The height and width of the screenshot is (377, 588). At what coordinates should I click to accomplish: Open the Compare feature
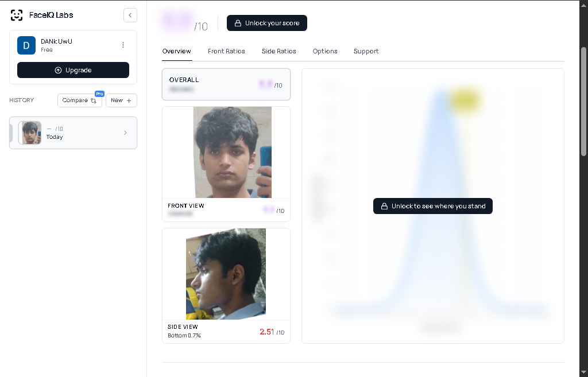click(79, 100)
